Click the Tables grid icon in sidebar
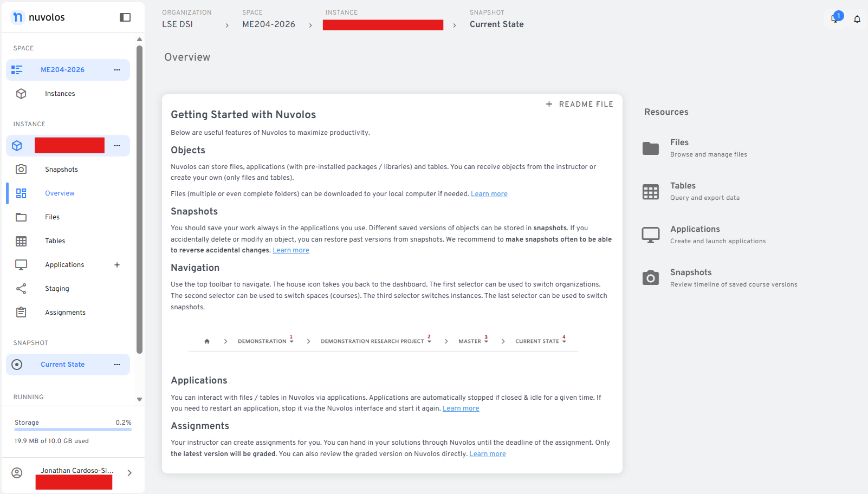This screenshot has width=868, height=494. click(x=21, y=241)
